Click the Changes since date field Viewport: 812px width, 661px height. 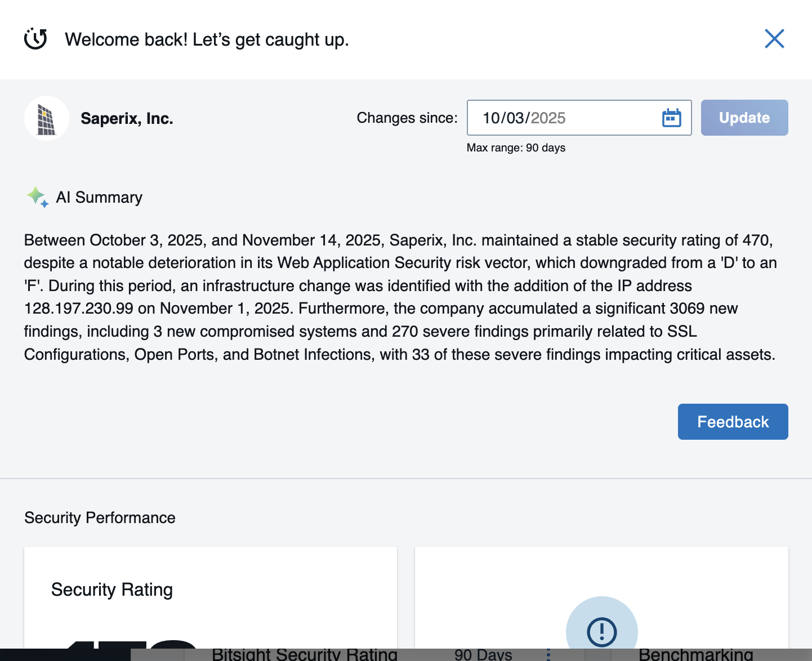(x=563, y=118)
